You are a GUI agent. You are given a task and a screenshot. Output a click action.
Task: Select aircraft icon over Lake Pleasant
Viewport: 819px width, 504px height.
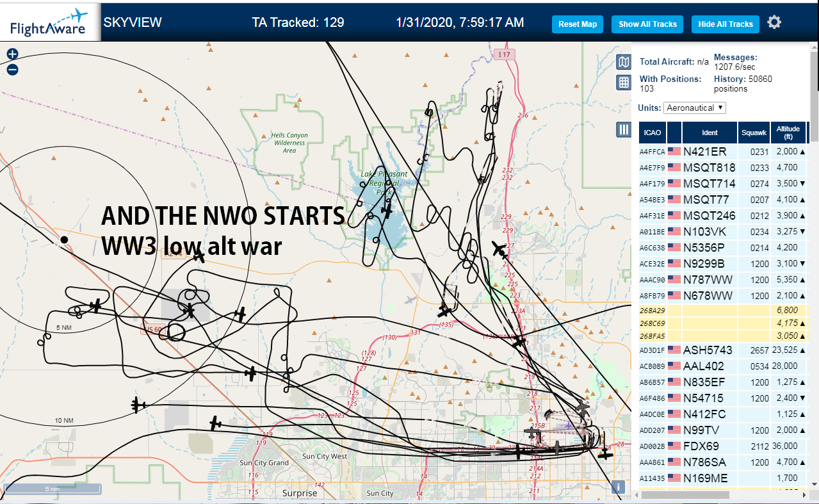point(386,210)
